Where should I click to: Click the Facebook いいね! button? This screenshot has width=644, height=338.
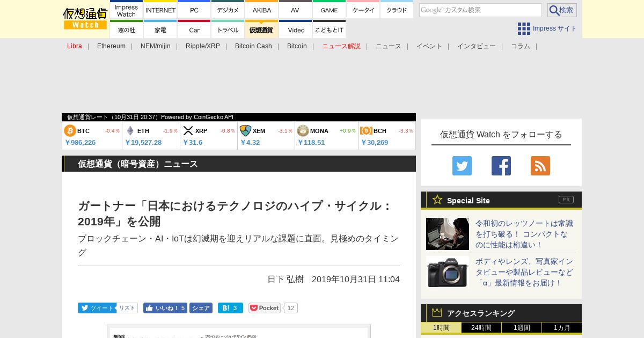[165, 308]
